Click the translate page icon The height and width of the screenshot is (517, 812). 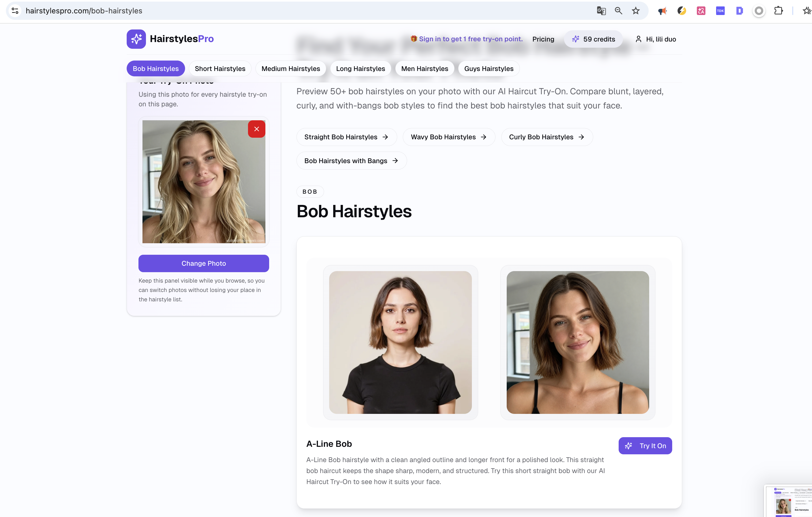[601, 11]
